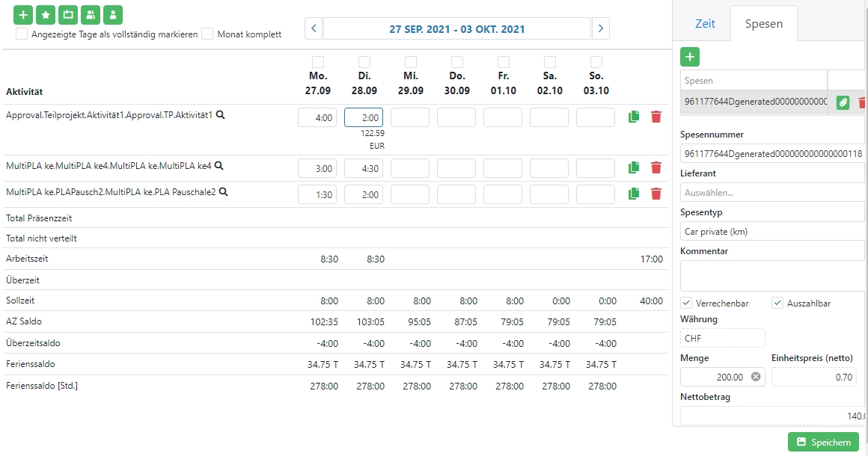Clear the Menge value with the x icon
This screenshot has width=868, height=456.
(756, 377)
